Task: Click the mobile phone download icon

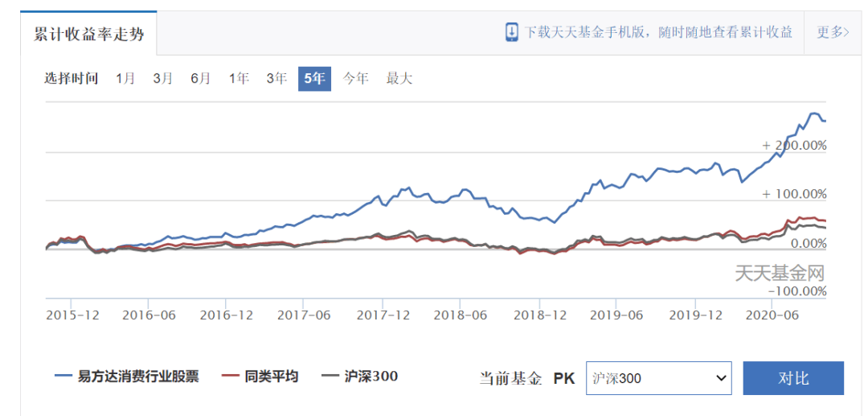Action: [511, 32]
